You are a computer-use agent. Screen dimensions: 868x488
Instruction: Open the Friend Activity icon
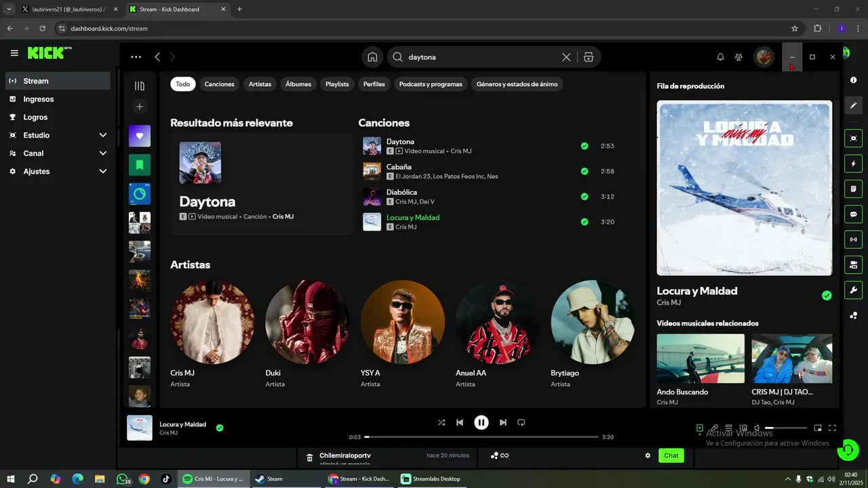point(738,57)
